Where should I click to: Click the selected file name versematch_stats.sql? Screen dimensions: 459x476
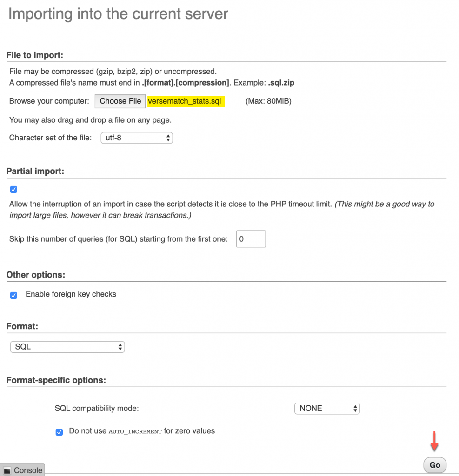pos(185,101)
